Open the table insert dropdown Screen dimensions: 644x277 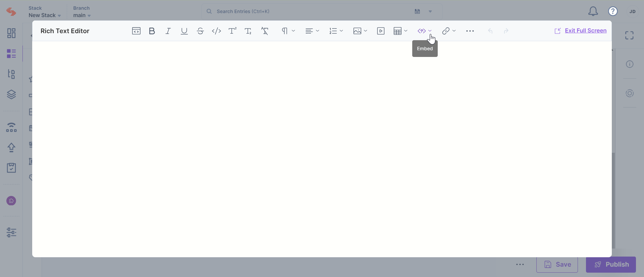click(400, 31)
